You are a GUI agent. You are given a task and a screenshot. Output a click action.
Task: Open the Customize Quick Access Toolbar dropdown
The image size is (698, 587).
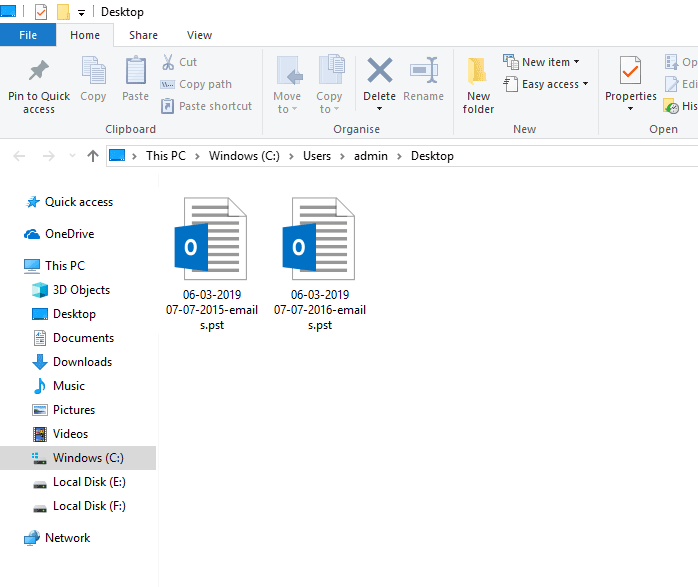pyautogui.click(x=81, y=13)
